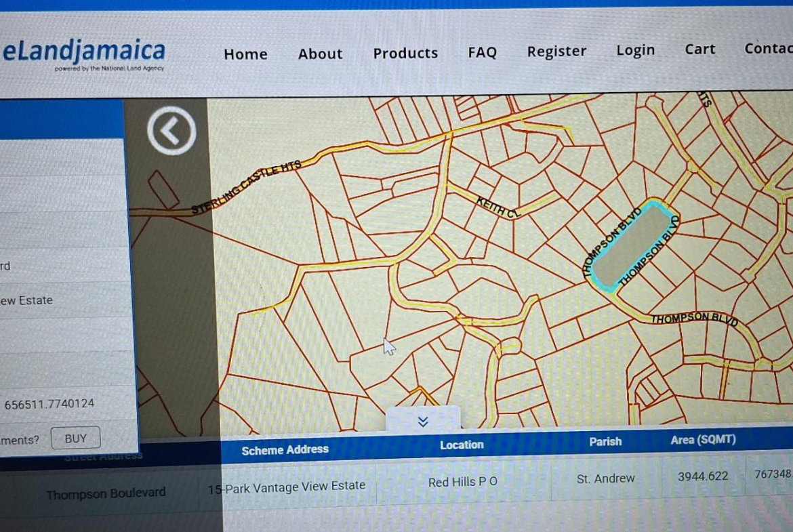Click the Scheme Address column header
793x532 pixels.
285,449
